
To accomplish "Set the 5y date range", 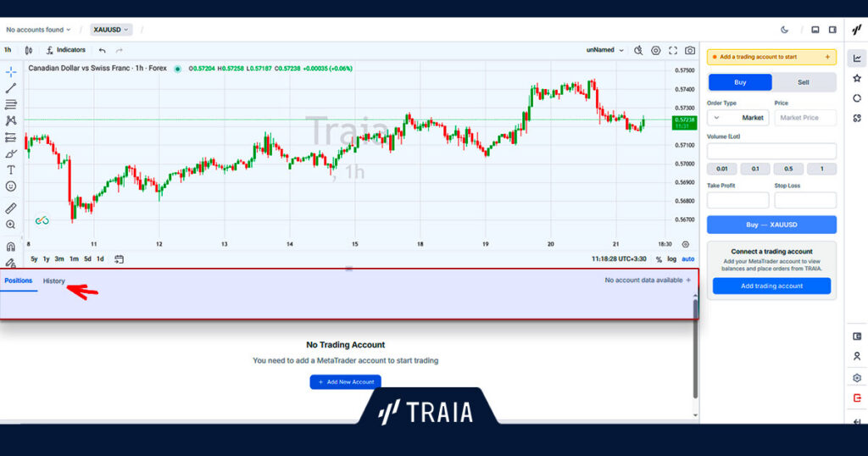I will point(34,259).
